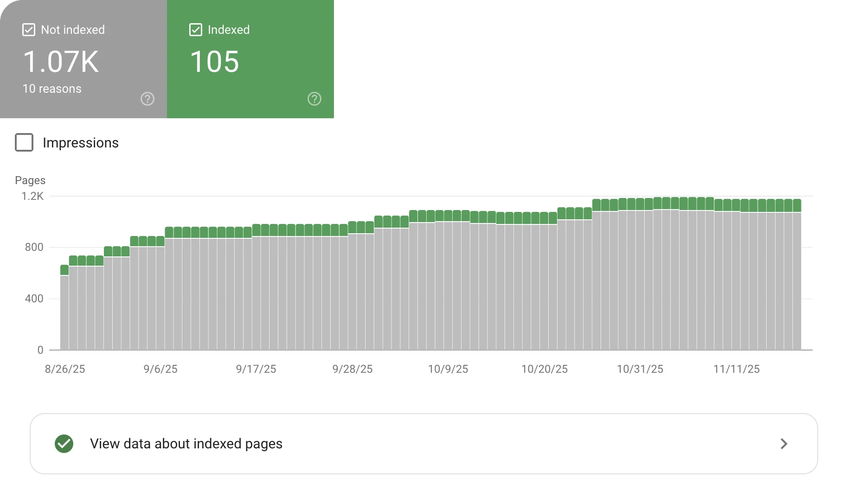
Task: Click the 10 reasons text
Action: (52, 89)
